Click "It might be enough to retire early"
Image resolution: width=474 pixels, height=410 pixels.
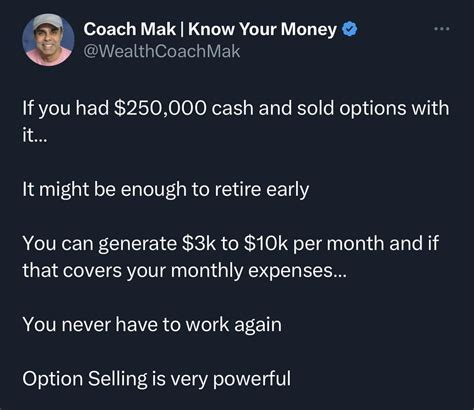click(x=166, y=190)
